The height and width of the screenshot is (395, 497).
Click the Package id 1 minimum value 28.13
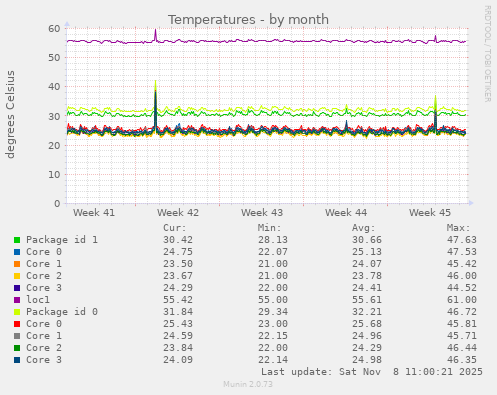[272, 240]
